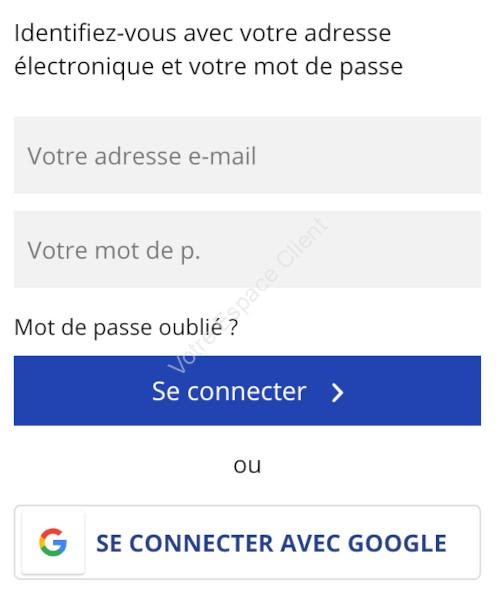Focus the Votre adresse e-mail field
The height and width of the screenshot is (598, 500).
pos(249,156)
